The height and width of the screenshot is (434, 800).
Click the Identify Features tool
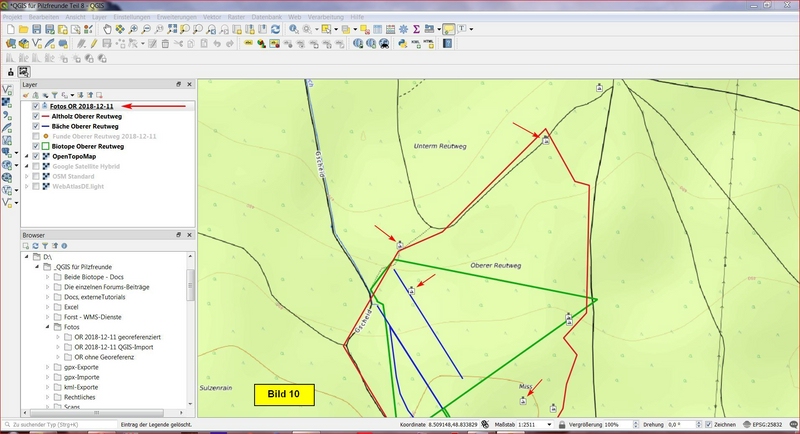pos(295,30)
